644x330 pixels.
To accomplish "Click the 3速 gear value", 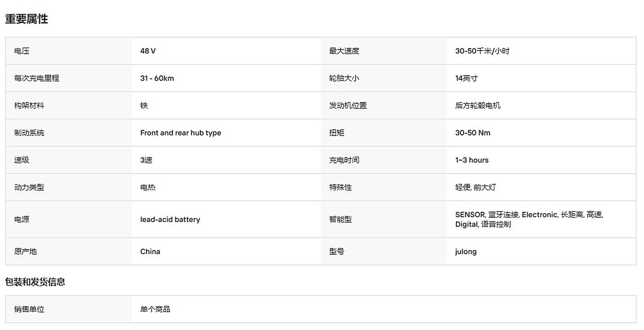I will point(146,160).
